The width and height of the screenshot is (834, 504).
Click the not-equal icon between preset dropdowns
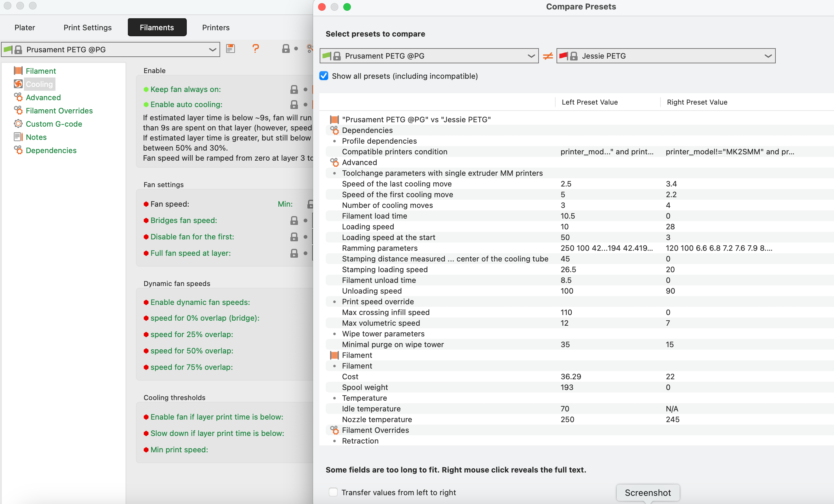(548, 56)
